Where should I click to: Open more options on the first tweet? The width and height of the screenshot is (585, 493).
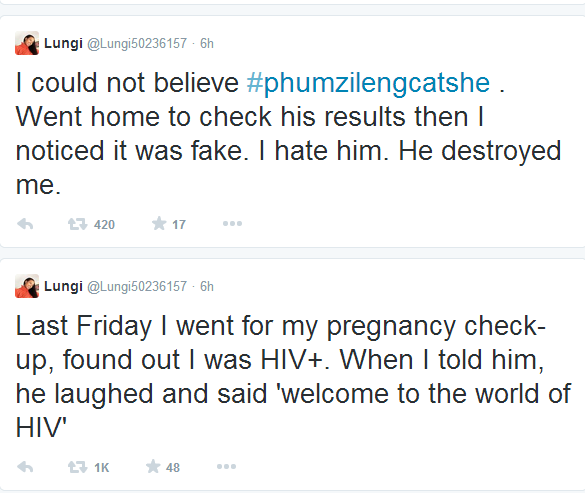click(232, 224)
